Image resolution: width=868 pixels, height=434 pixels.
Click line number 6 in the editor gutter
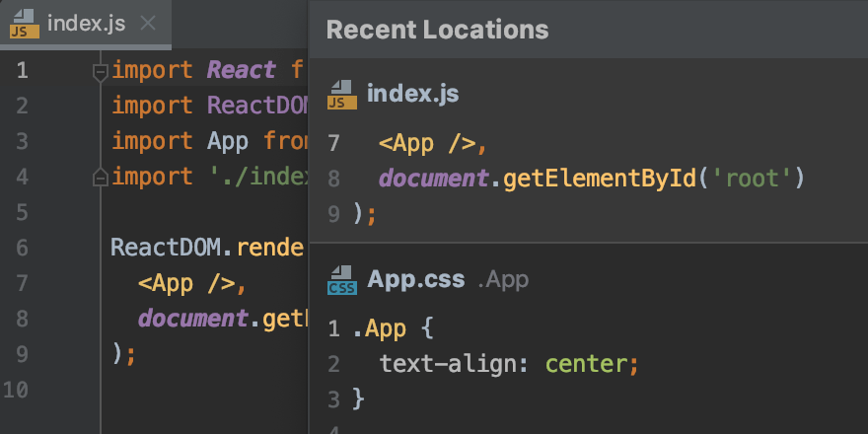[x=22, y=248]
